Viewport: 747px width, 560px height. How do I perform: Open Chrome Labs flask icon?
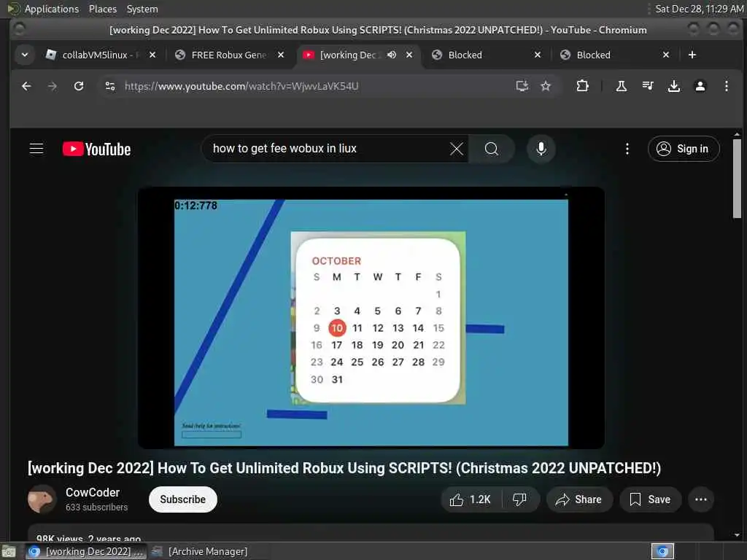click(622, 86)
